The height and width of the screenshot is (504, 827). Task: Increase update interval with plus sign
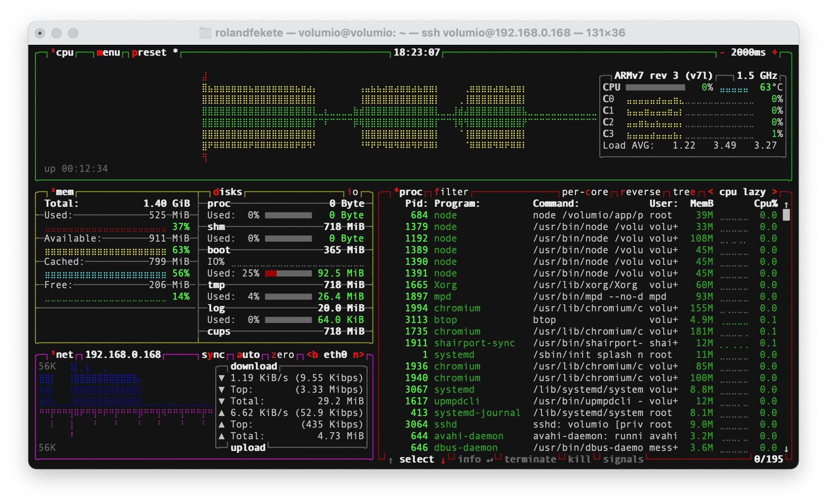click(x=775, y=53)
